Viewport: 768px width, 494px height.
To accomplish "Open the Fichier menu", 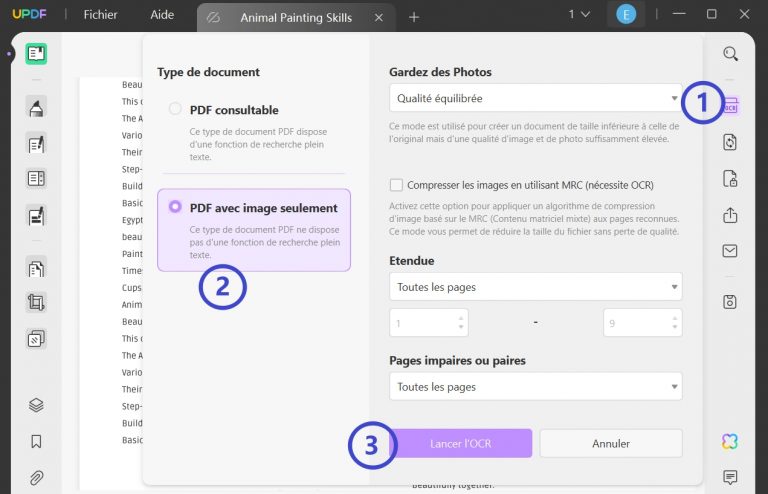I will pyautogui.click(x=100, y=15).
